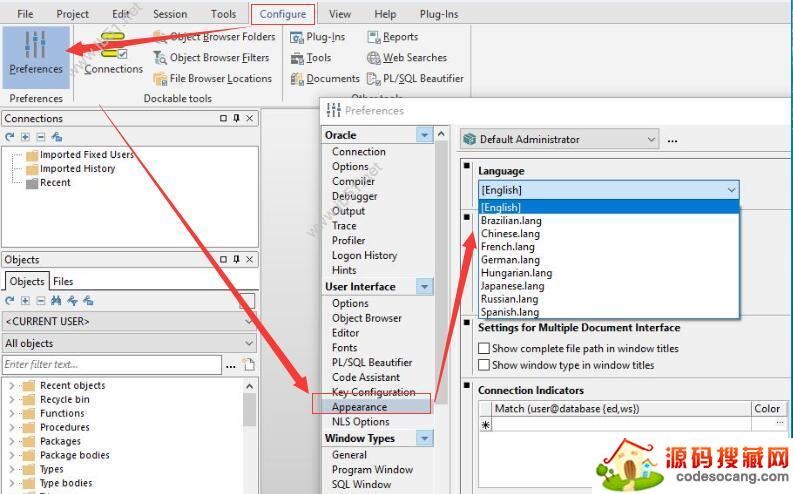Select Code Assistant in User Interface preferences
This screenshot has height=494, width=793.
(366, 377)
